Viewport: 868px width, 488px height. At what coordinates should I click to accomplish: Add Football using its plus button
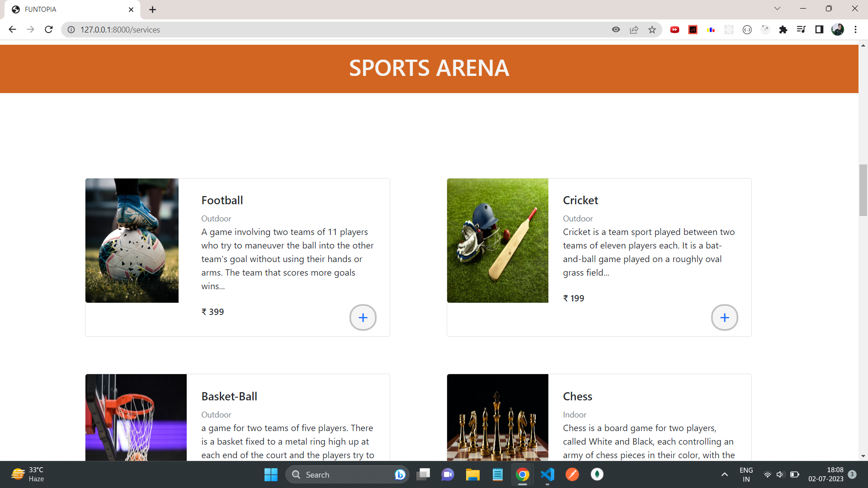pos(363,317)
